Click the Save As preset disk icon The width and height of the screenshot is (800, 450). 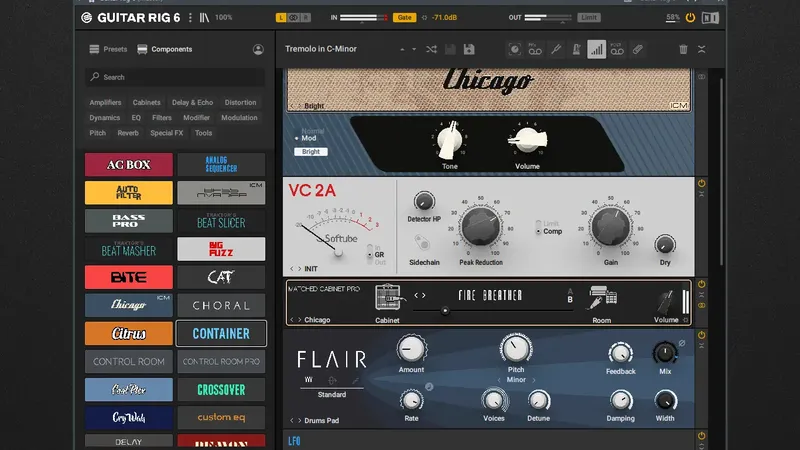coord(469,49)
